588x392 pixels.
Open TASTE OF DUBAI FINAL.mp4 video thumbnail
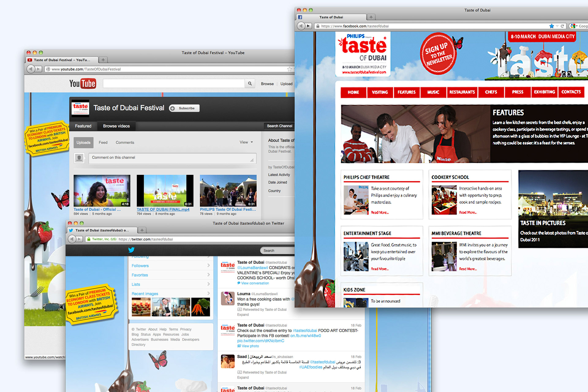pyautogui.click(x=165, y=191)
